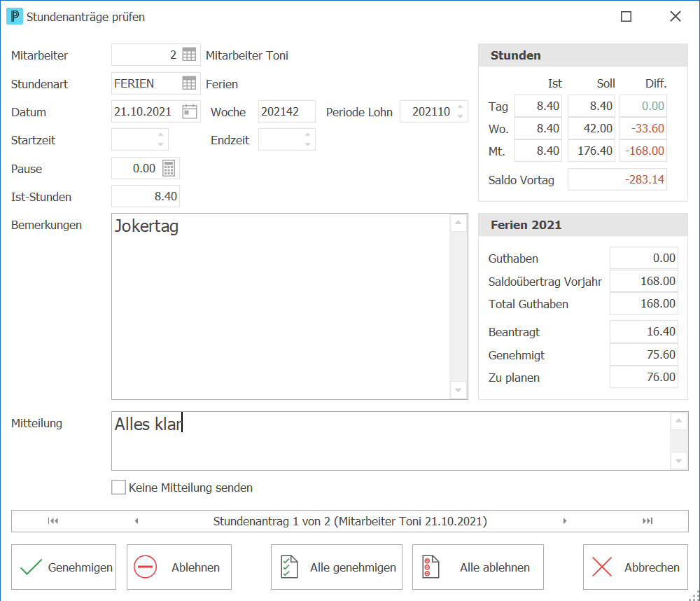Decrease the Periode Lohn value
700x601 pixels.
[x=461, y=116]
